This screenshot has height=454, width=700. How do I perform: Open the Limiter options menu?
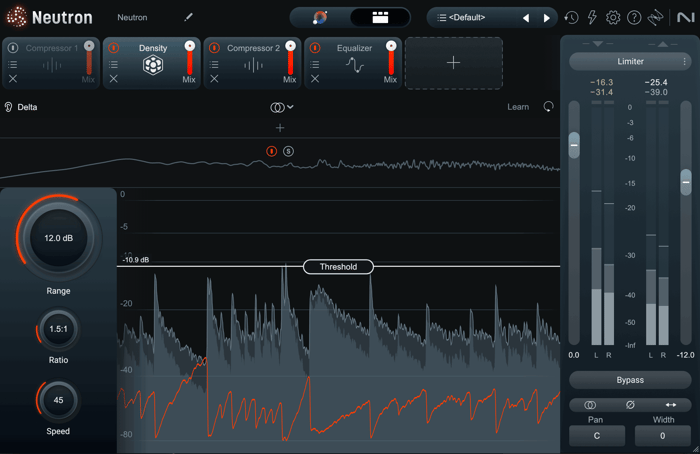point(684,62)
